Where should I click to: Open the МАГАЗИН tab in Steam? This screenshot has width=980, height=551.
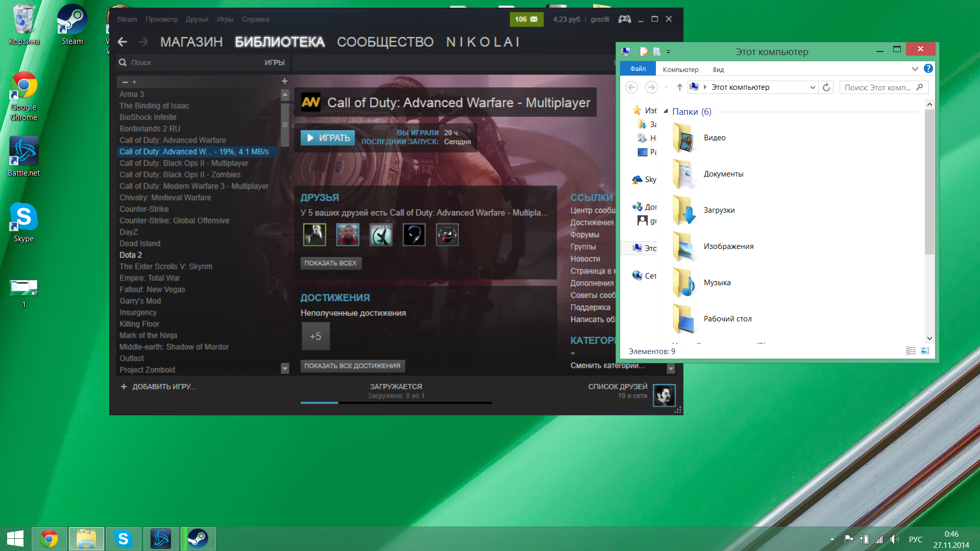[x=191, y=42]
